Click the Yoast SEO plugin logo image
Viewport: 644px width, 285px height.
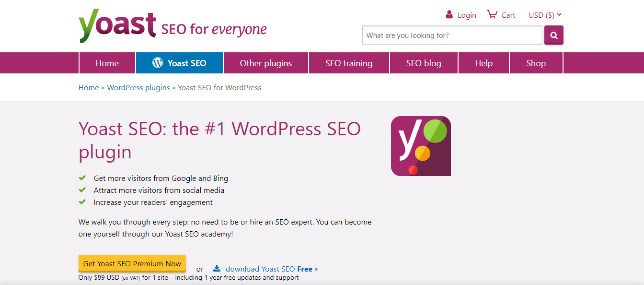(x=421, y=146)
